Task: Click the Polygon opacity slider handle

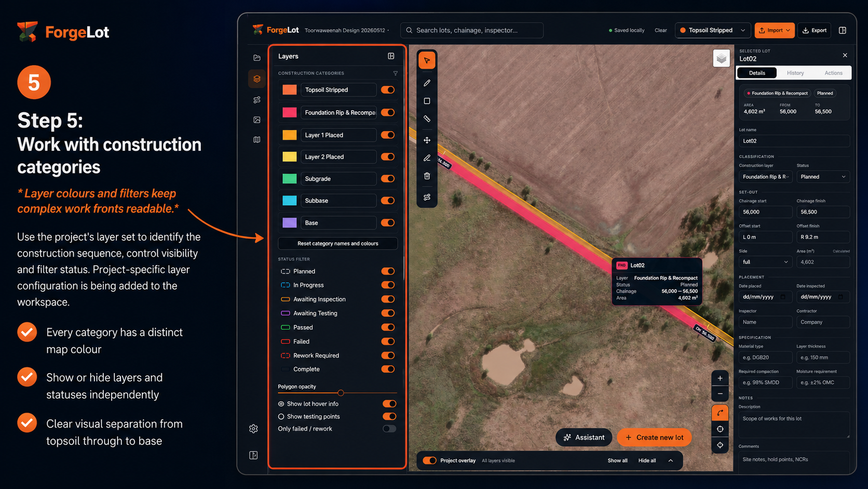Action: [x=341, y=393]
